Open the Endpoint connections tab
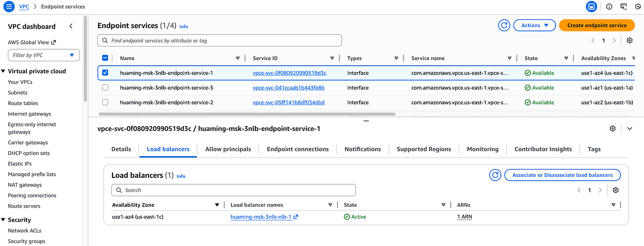 [x=298, y=149]
